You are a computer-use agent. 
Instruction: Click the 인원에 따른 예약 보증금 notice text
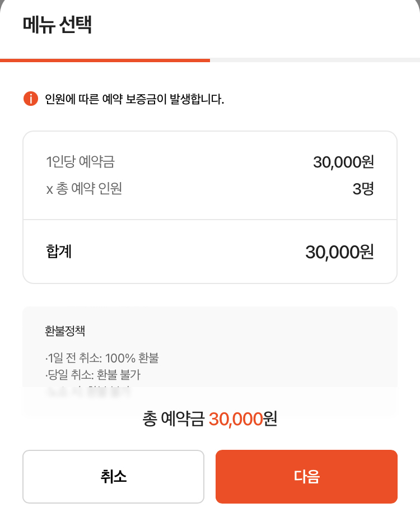point(134,99)
